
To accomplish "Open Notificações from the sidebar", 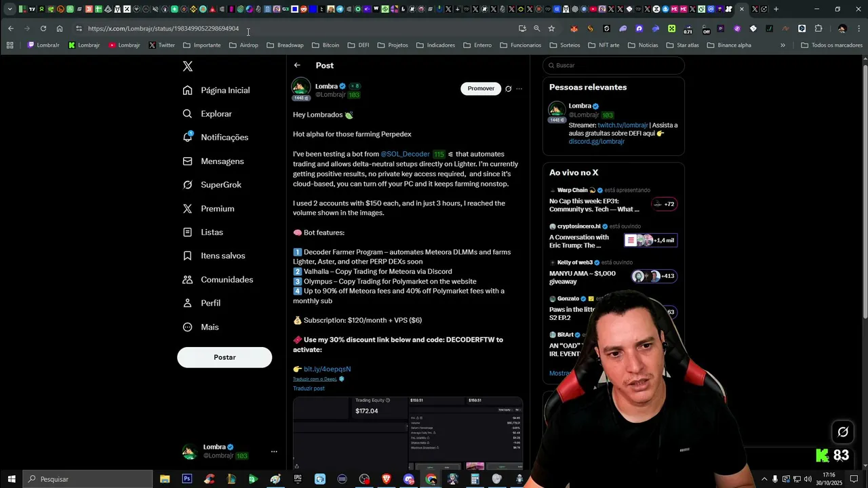I will [x=216, y=137].
